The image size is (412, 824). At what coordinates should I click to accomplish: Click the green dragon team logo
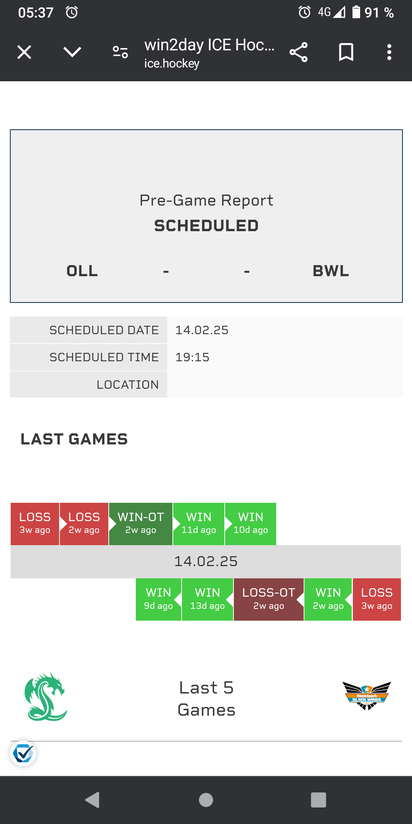pos(46,697)
